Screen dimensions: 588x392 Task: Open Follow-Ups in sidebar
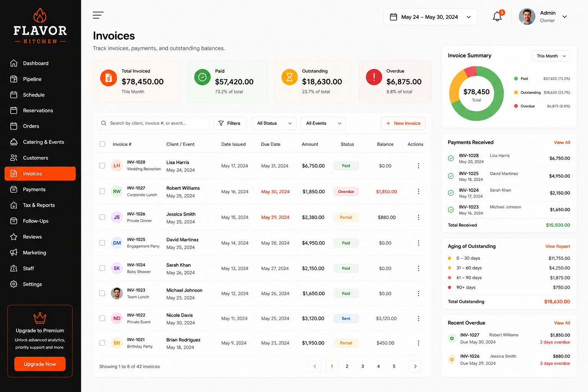pos(40,221)
